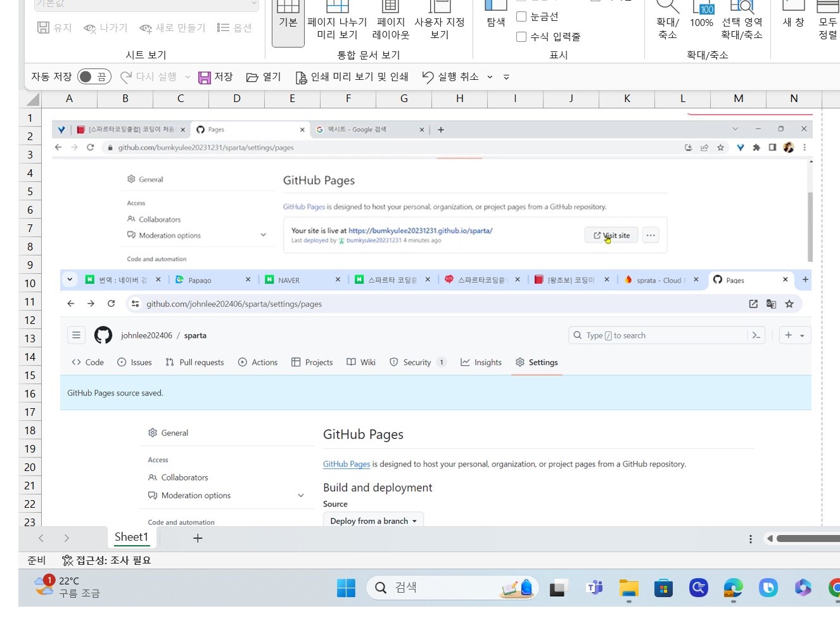The height and width of the screenshot is (632, 840).
Task: Select row 1 header
Action: (30, 118)
